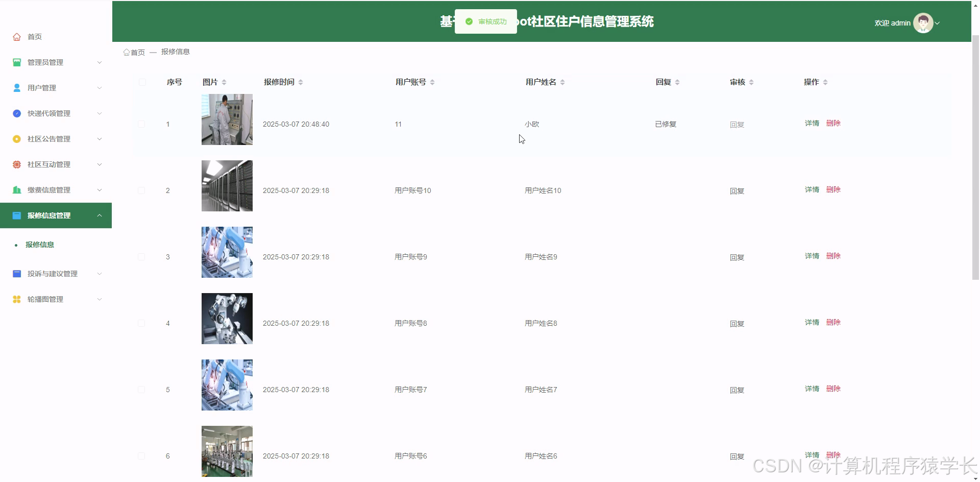Delete row 5 using 删除 link
This screenshot has height=482, width=980.
pos(833,388)
